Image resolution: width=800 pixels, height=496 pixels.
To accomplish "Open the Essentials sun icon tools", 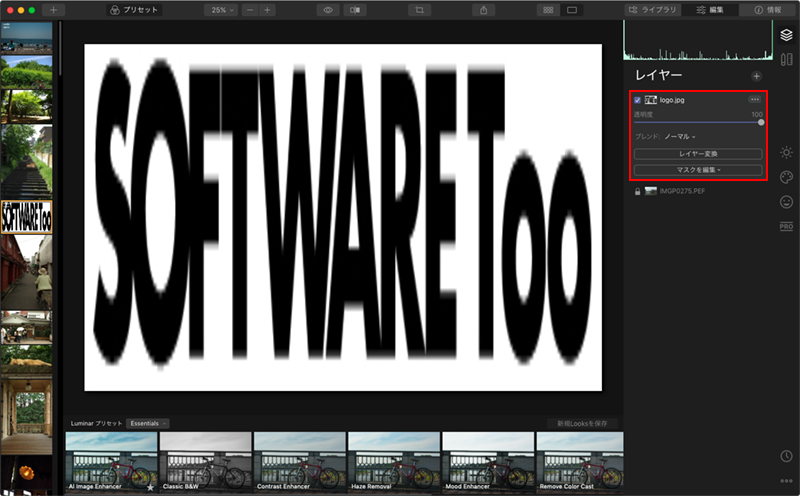I will point(786,152).
